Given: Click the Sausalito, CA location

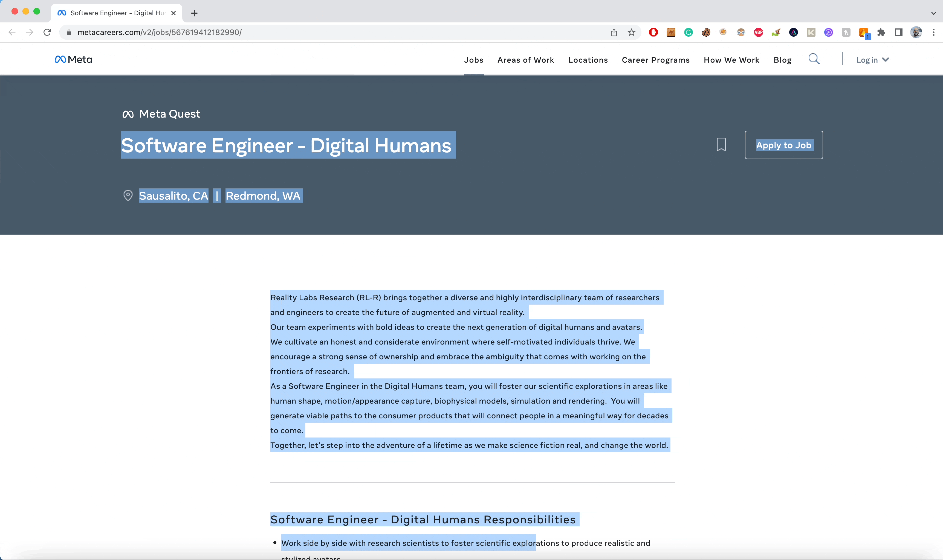Looking at the screenshot, I should click(173, 196).
